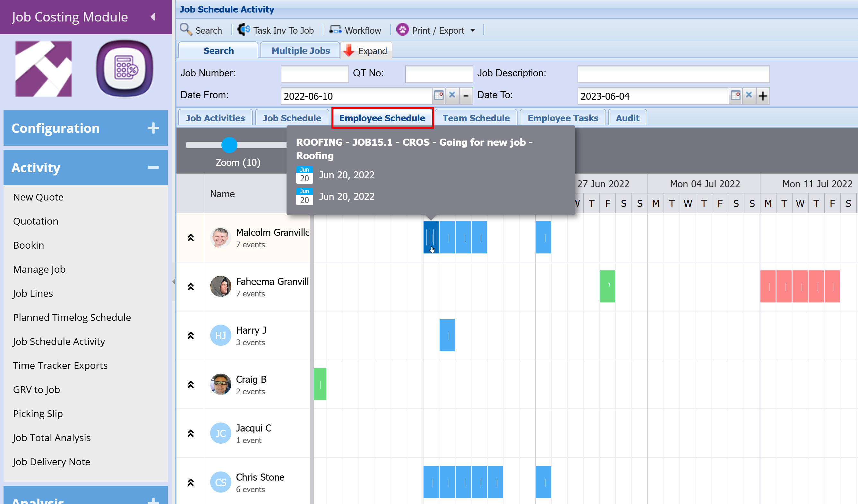Expand the Configuration sidebar section
Image resolution: width=858 pixels, height=504 pixels.
coord(153,128)
